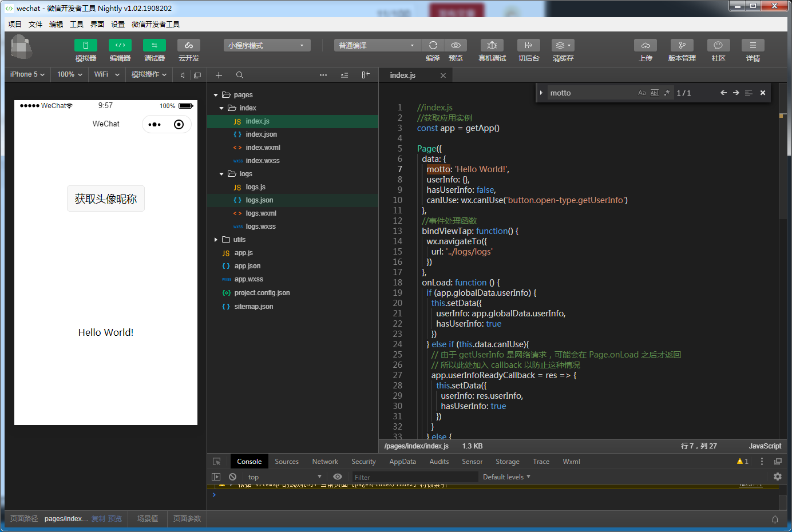Viewport: 792px width, 532px height.
Task: Toggle the 编辑器 editor panel button
Action: (120, 45)
